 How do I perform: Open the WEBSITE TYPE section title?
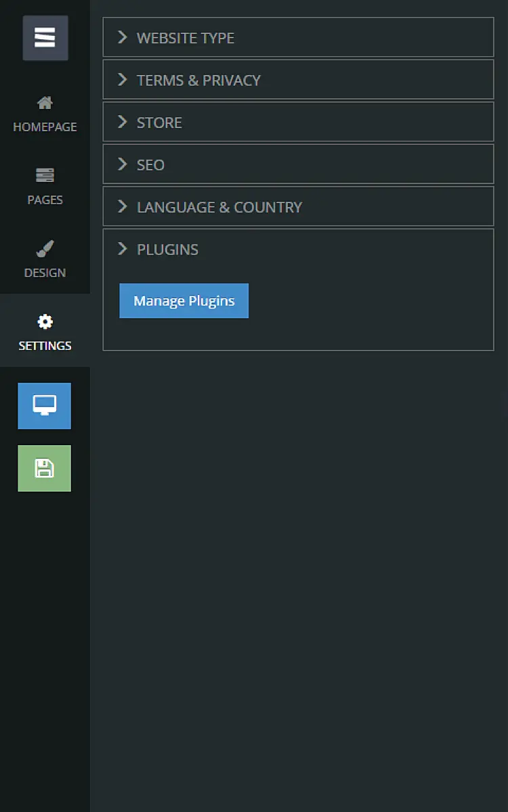point(186,38)
